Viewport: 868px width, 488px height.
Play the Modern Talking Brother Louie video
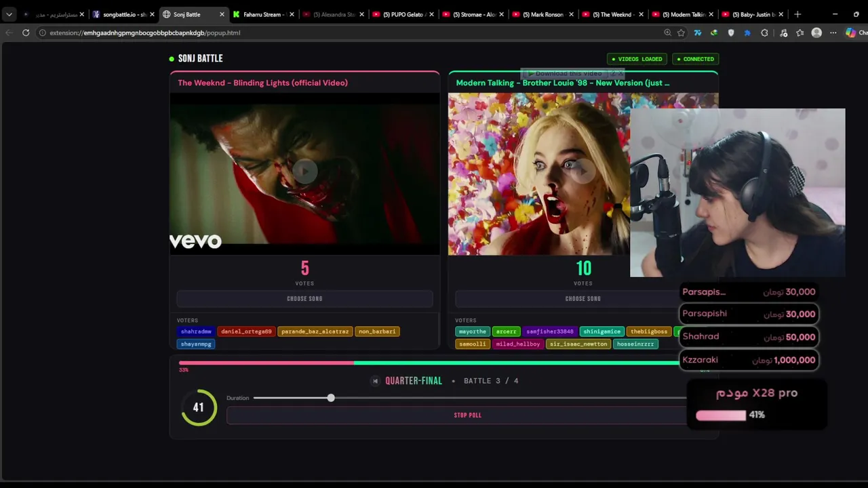(583, 171)
